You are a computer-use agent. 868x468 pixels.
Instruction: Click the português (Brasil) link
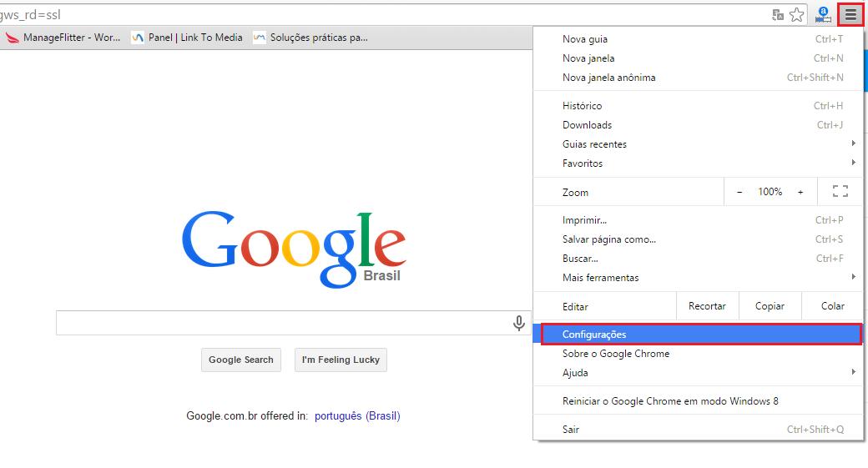tap(357, 415)
